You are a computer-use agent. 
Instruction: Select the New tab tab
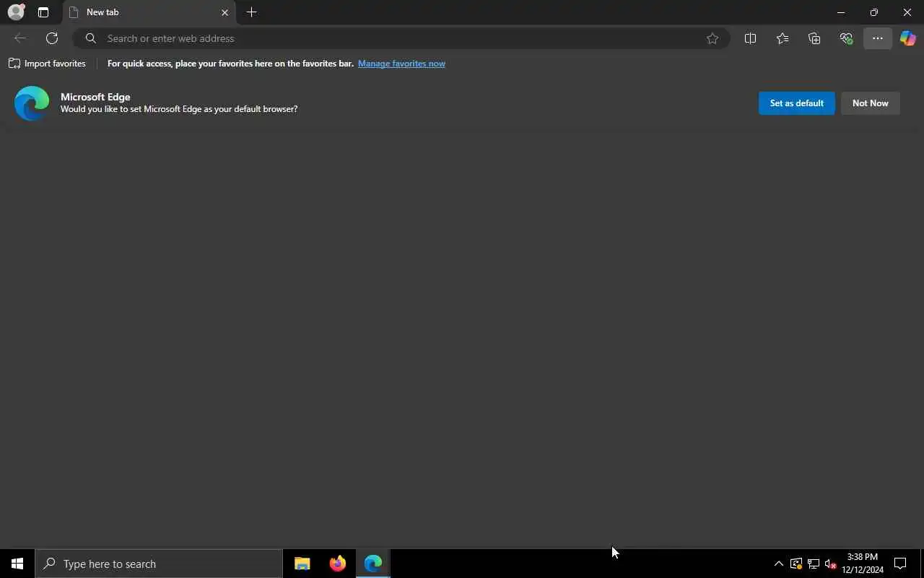[149, 12]
